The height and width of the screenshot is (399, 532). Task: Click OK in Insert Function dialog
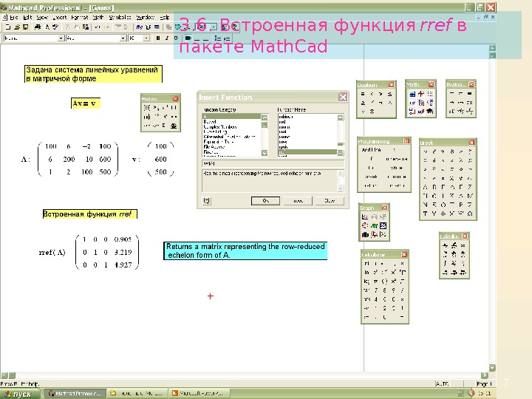point(266,201)
